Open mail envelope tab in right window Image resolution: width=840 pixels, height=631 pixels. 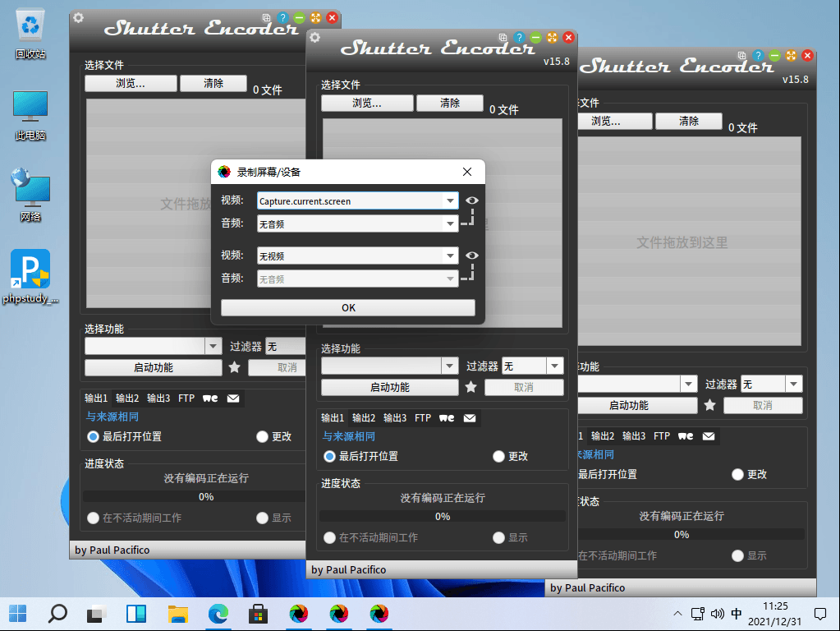(709, 436)
